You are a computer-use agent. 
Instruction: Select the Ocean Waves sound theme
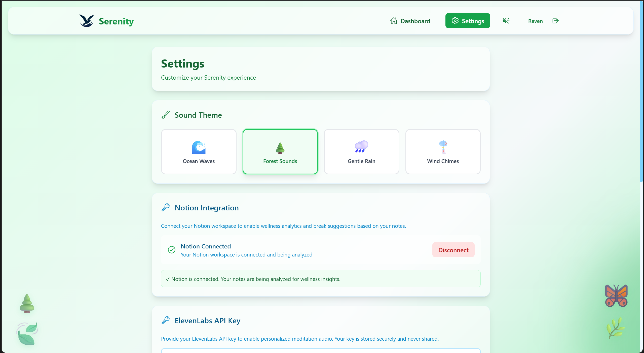coord(199,152)
